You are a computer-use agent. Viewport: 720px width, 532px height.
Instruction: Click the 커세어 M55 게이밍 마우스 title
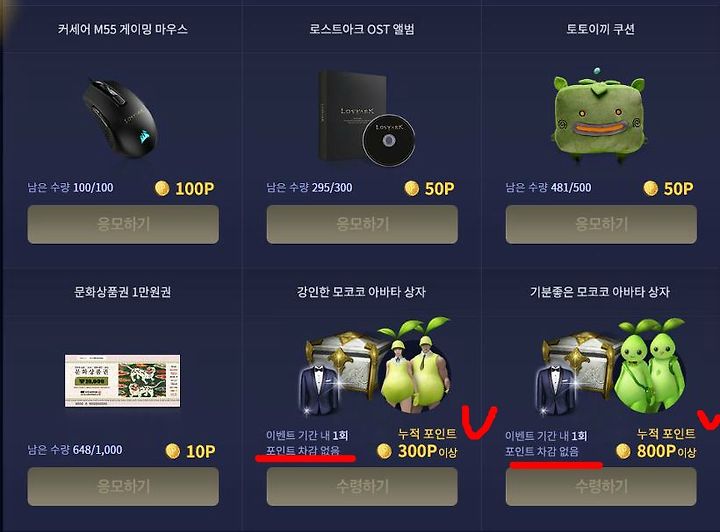123,29
